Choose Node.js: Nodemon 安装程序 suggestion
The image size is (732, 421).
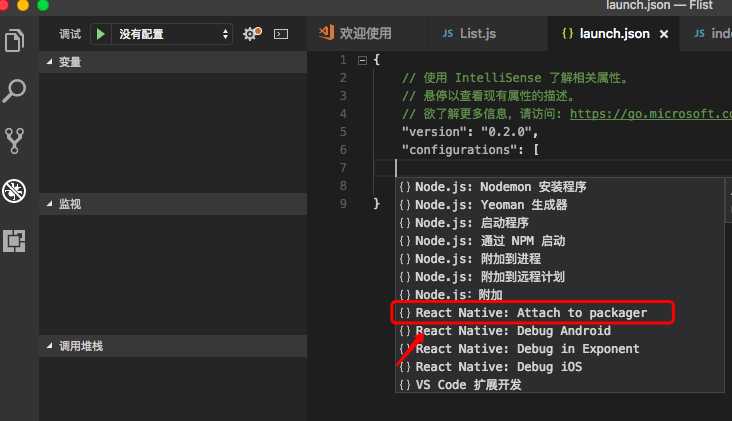559,187
